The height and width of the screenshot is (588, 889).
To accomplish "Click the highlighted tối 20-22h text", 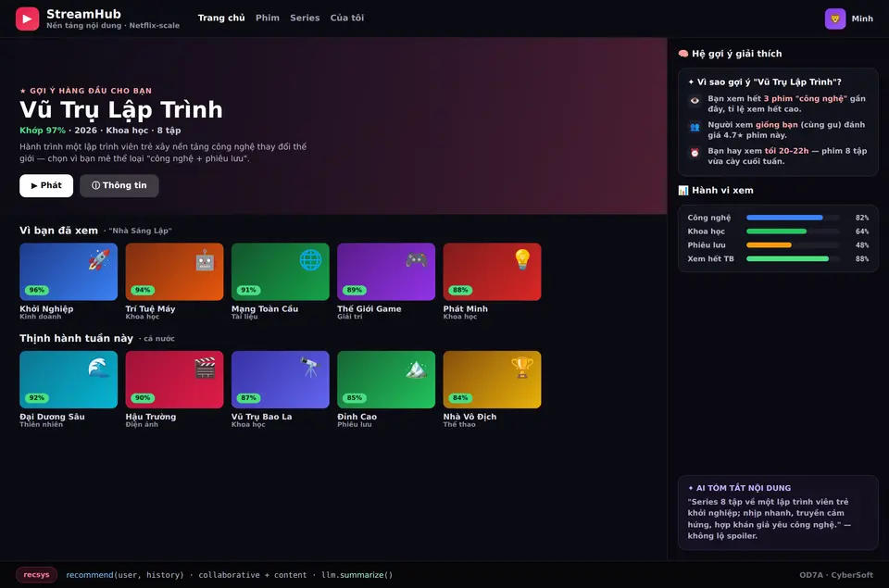I will [786, 150].
